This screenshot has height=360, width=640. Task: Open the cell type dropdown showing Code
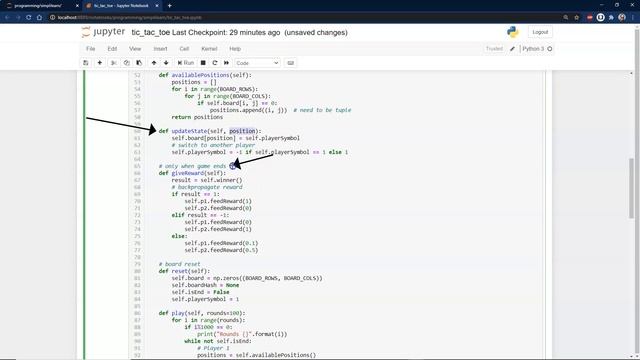[x=257, y=63]
